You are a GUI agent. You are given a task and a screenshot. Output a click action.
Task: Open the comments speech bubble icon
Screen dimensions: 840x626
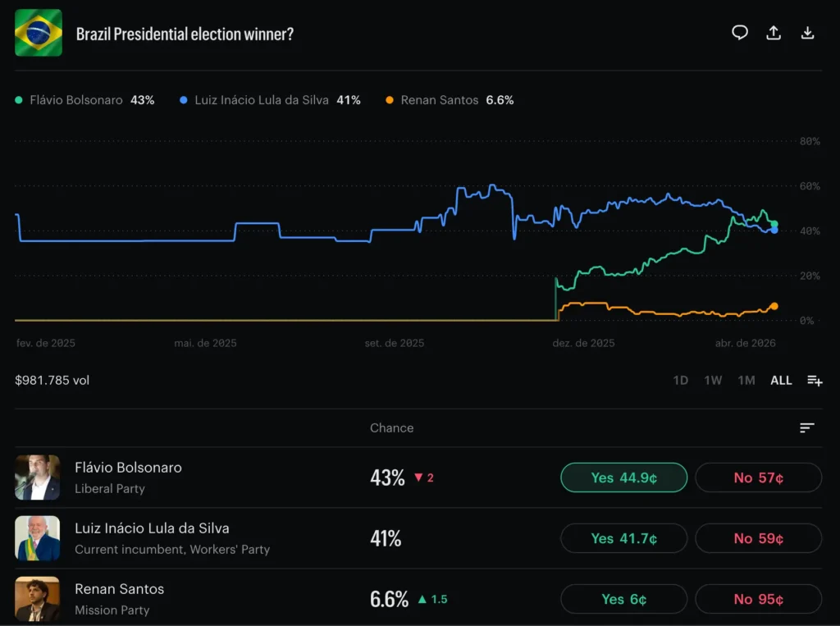[740, 33]
